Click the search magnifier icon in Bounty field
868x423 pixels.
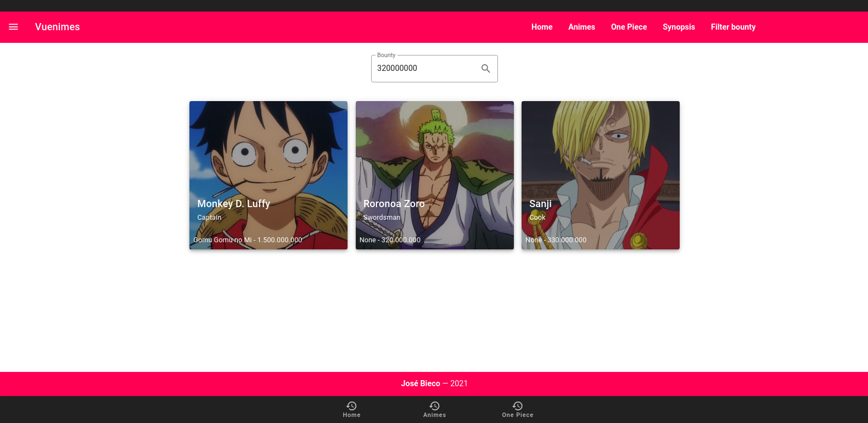486,69
